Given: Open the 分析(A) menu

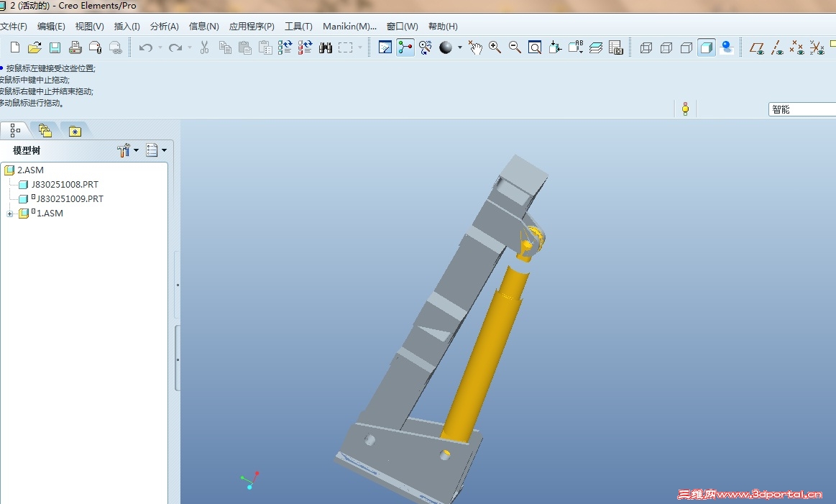Looking at the screenshot, I should [x=164, y=26].
